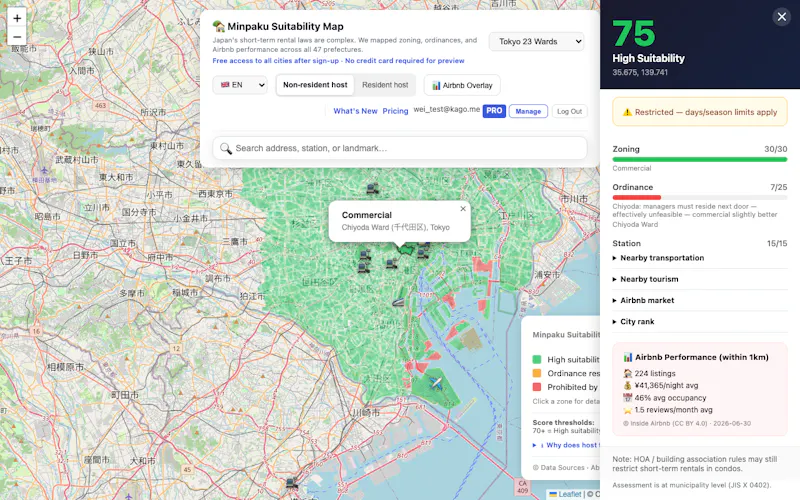Toggle the Airbnb Overlay
The height and width of the screenshot is (500, 800).
(x=462, y=85)
